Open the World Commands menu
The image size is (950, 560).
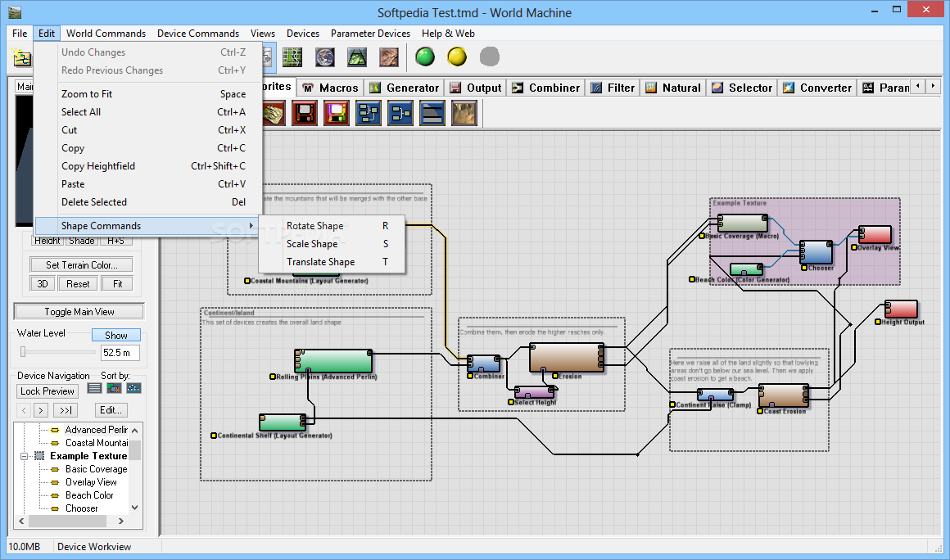pyautogui.click(x=106, y=34)
